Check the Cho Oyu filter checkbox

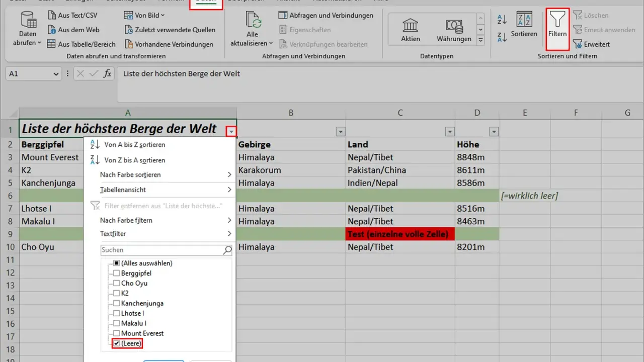[x=117, y=283]
